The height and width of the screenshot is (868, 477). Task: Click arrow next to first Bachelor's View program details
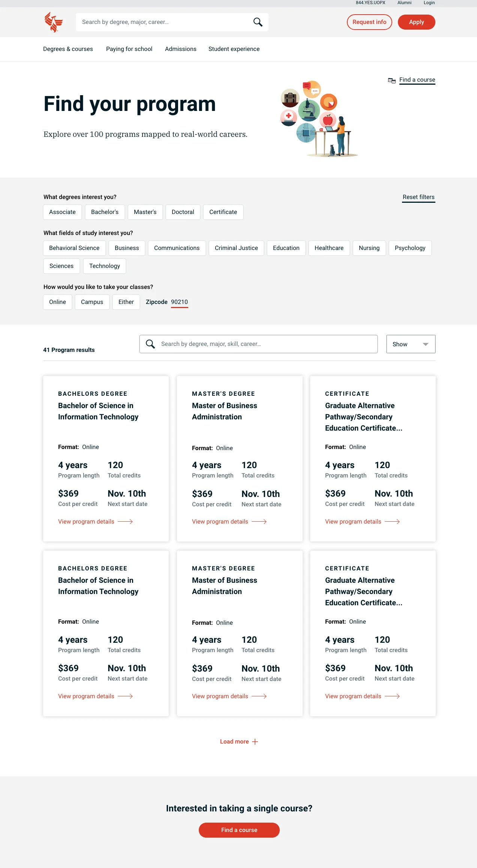tap(125, 522)
